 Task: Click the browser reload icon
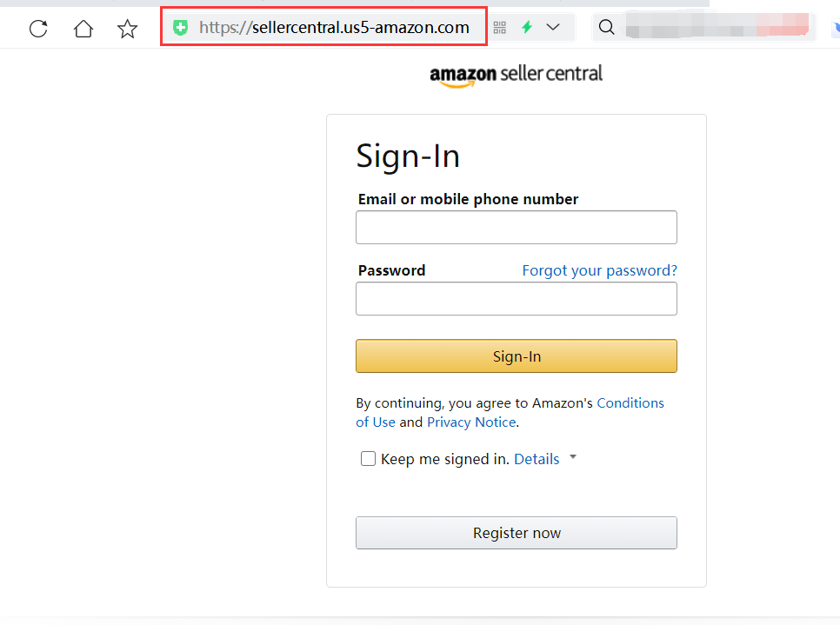point(38,29)
